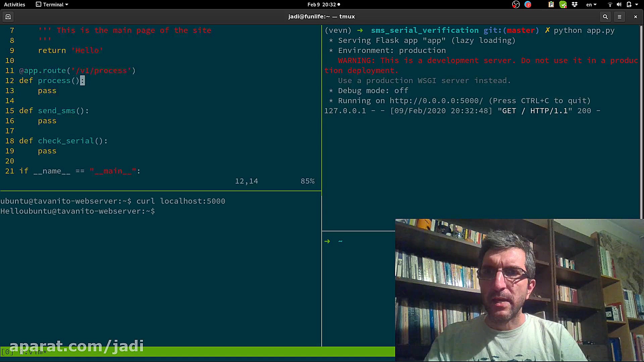Click the volume speaker icon
Screen dimensions: 644x362
click(619, 5)
